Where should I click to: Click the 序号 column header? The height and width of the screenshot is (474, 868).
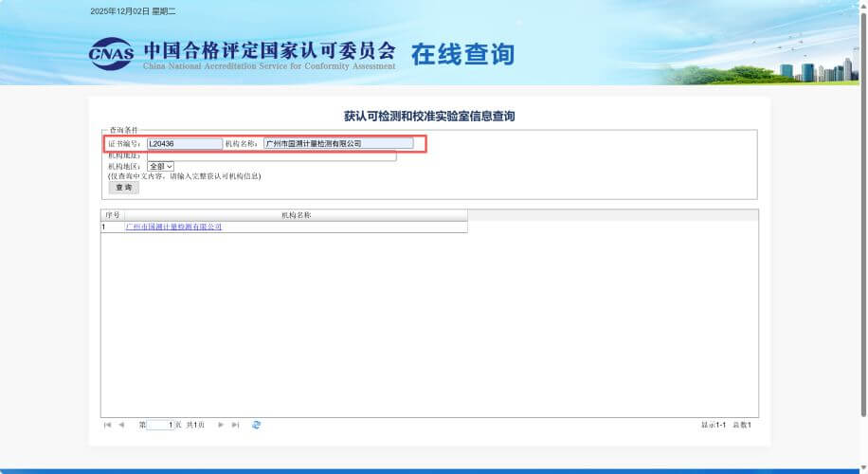(x=112, y=215)
